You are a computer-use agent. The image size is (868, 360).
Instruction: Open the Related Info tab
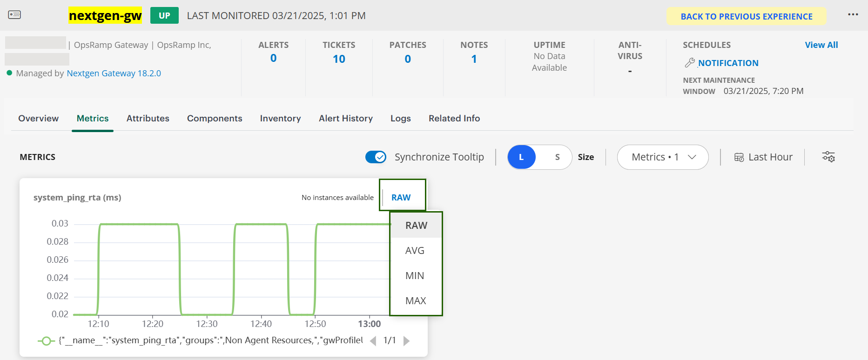pos(454,118)
